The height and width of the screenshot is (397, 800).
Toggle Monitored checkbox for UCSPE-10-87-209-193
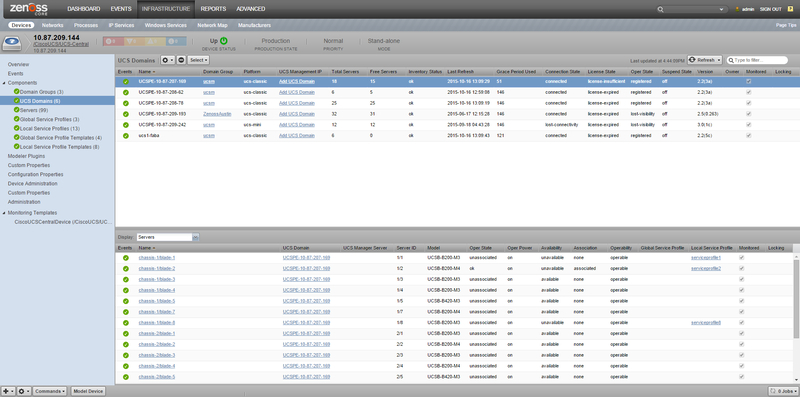(748, 114)
